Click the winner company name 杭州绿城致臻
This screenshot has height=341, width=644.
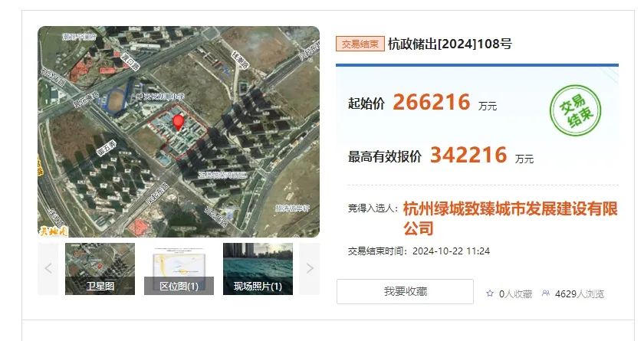[x=510, y=218]
